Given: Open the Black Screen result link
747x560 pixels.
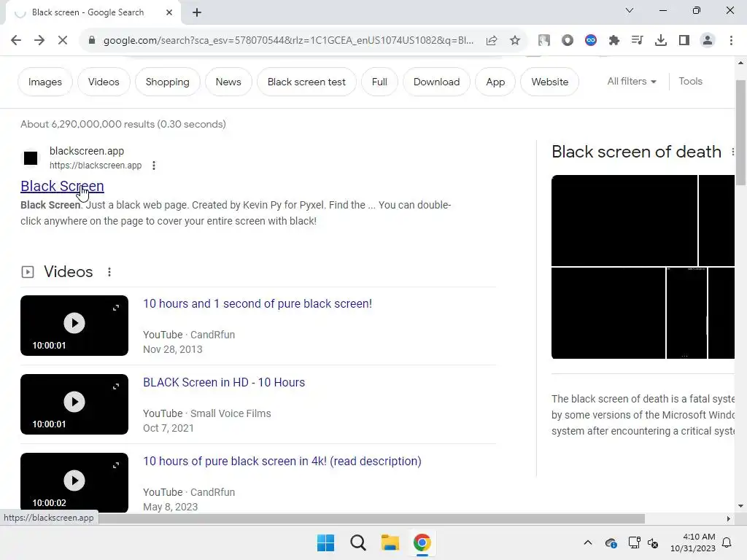Looking at the screenshot, I should click(62, 186).
